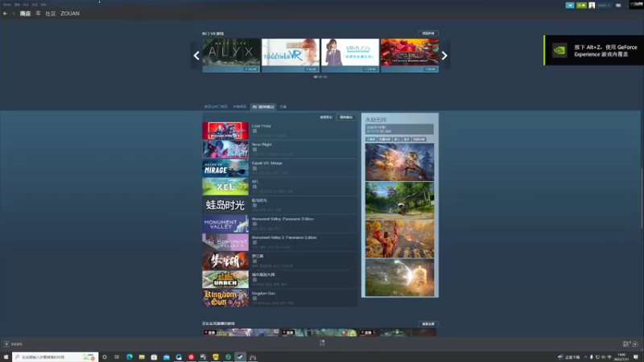Open File Explorer from the taskbar

click(142, 357)
